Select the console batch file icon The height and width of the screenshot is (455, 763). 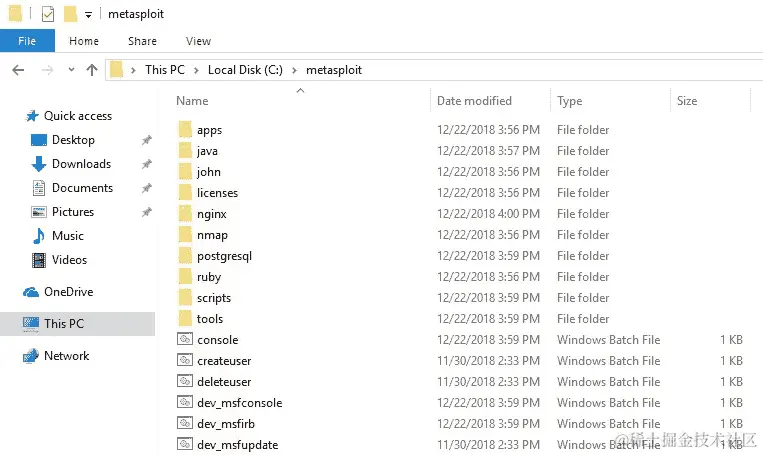[185, 339]
